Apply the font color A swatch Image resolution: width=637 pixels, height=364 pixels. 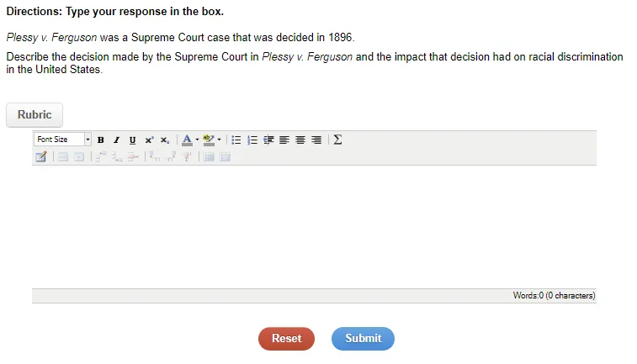point(187,140)
